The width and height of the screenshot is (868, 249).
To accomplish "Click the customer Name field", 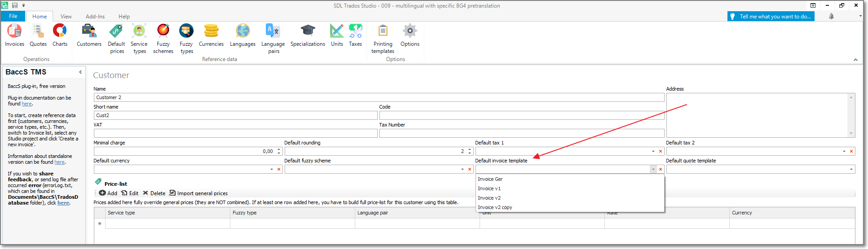I will (x=379, y=97).
